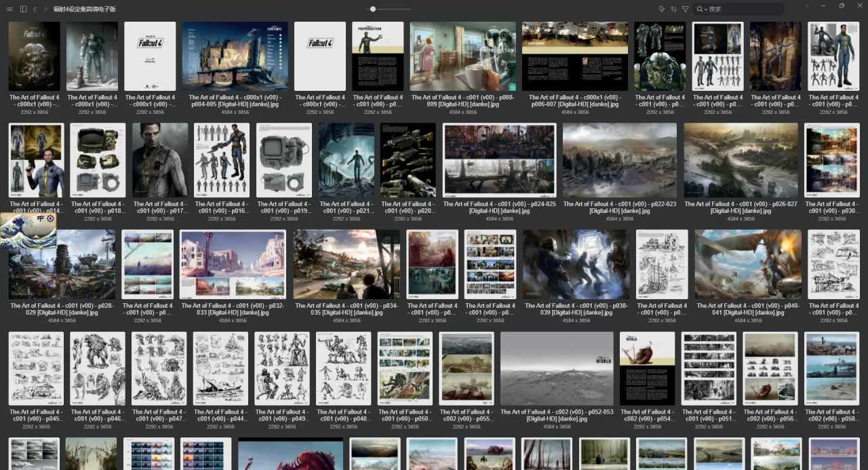This screenshot has width=868, height=470.
Task: Adjust the thumbnail size slider handle
Action: [372, 9]
